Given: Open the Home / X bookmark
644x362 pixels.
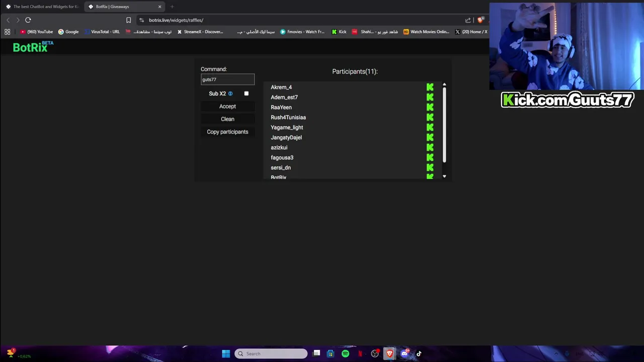Looking at the screenshot, I should click(471, 32).
